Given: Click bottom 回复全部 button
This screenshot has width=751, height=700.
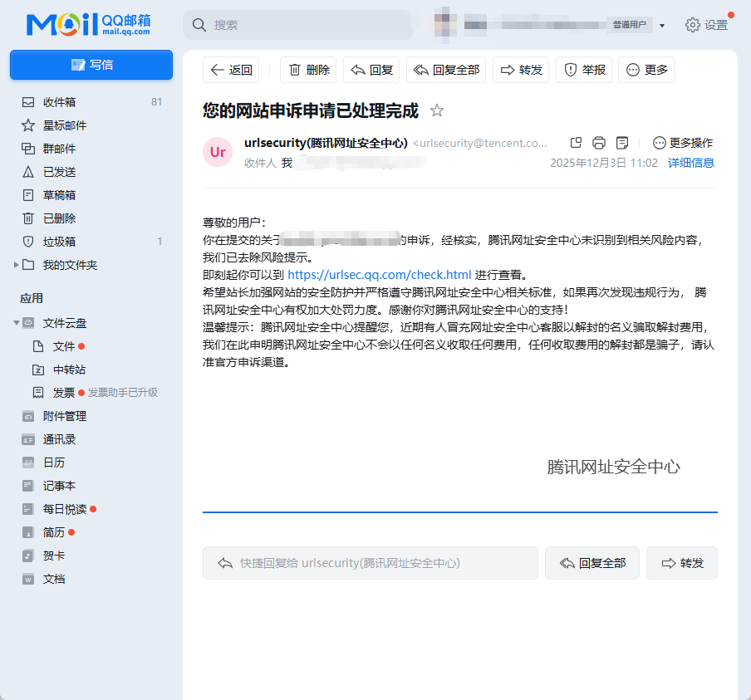Looking at the screenshot, I should 592,563.
